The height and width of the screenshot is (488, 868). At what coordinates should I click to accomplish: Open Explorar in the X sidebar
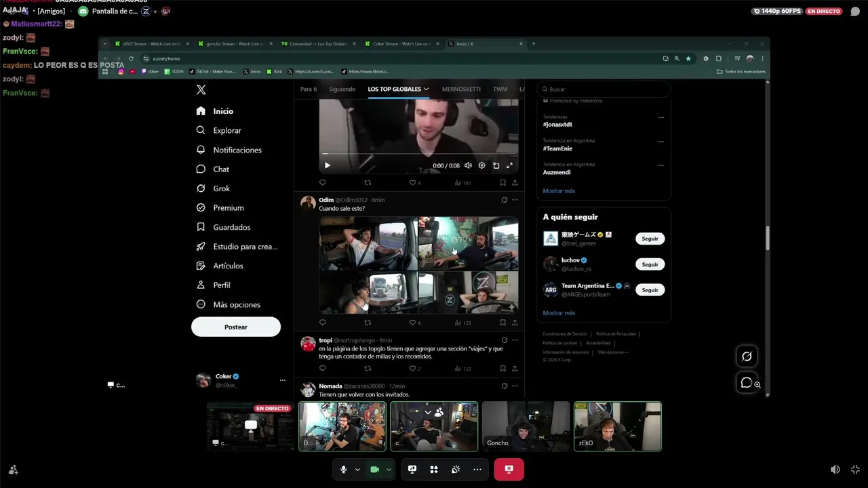pos(218,130)
